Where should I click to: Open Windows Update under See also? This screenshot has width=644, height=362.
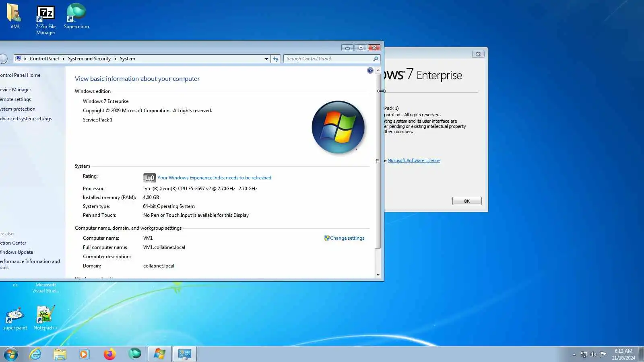pos(17,252)
